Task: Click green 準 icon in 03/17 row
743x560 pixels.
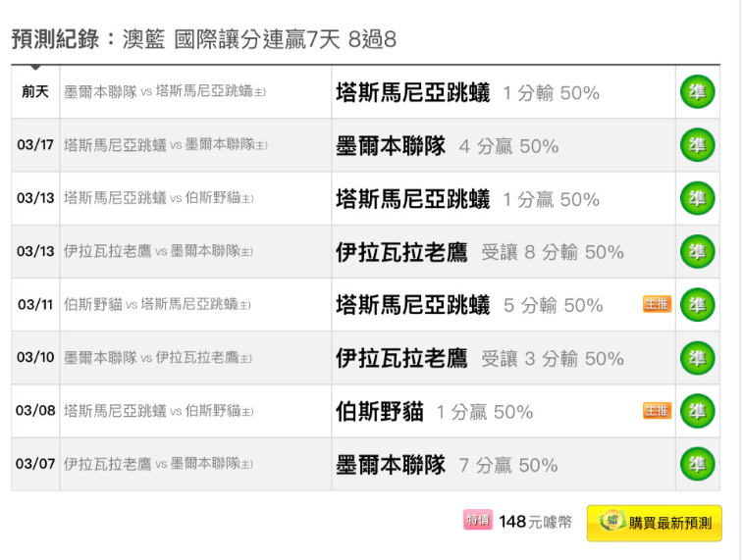Action: [x=697, y=145]
